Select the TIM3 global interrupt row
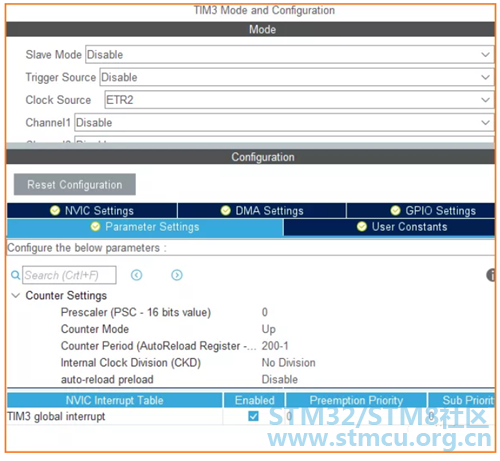Viewport: 500px width, 461px height. pyautogui.click(x=251, y=416)
